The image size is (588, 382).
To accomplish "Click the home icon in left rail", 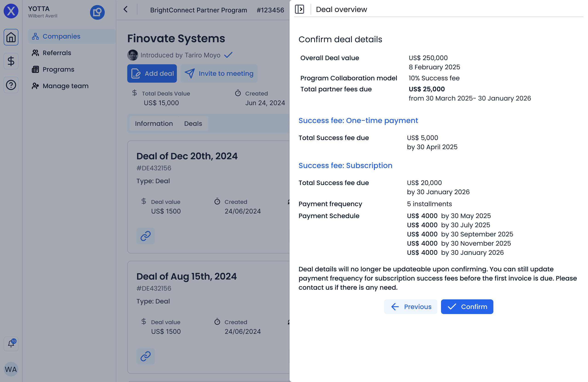I will pos(11,37).
